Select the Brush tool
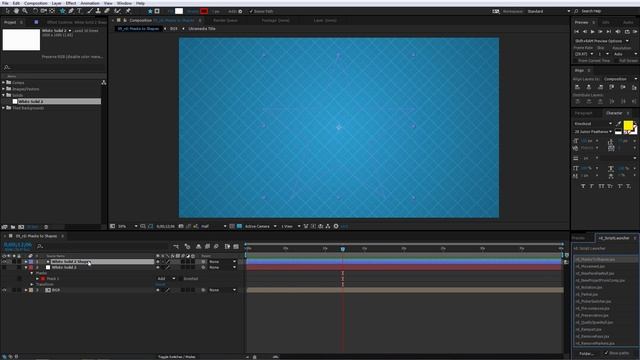Viewport: 640px width, 360px height. tap(90, 11)
